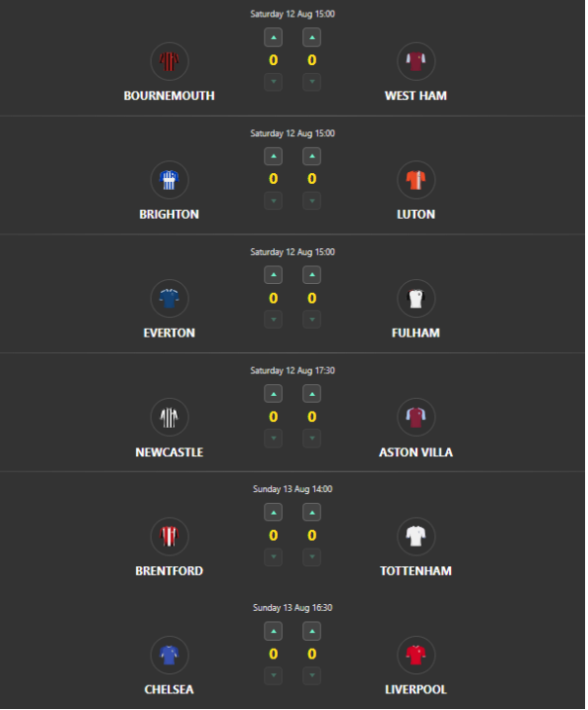Raise Liverpool score with up arrow

click(312, 631)
